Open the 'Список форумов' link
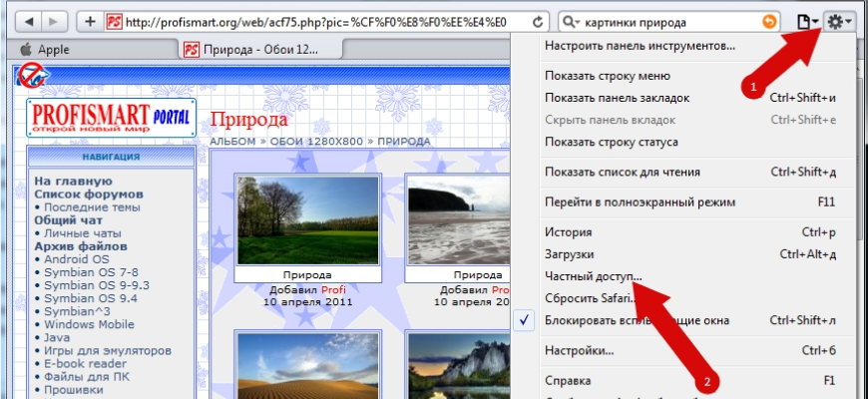 pos(89,195)
